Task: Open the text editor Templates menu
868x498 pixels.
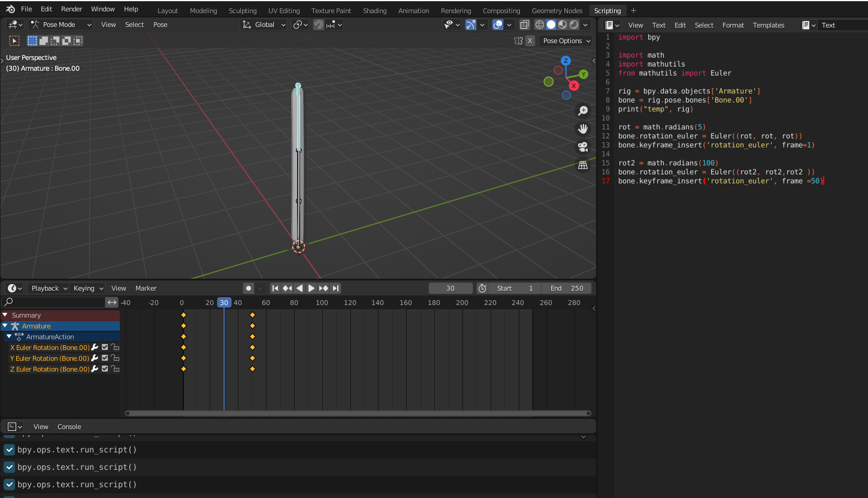Action: pyautogui.click(x=769, y=25)
